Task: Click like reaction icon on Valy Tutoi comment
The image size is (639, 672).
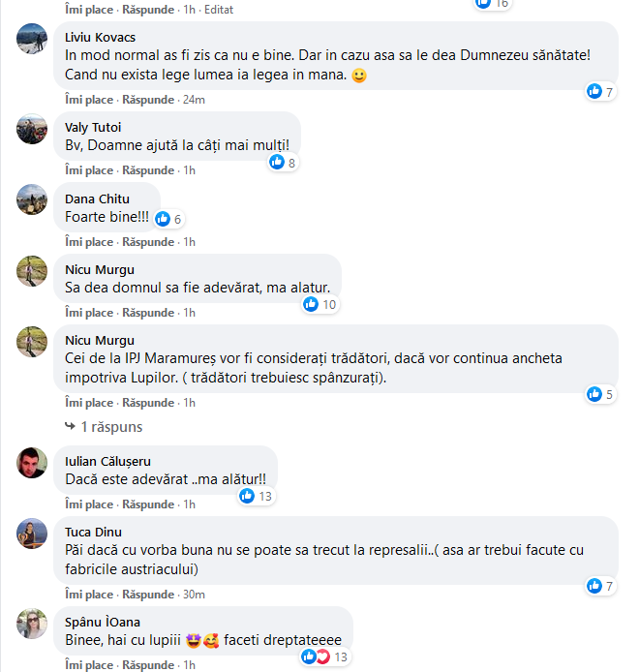Action: pyautogui.click(x=277, y=163)
